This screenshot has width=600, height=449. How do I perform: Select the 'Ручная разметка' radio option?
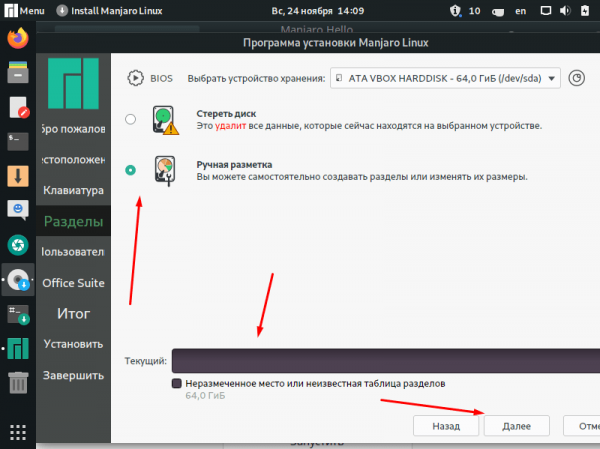tap(130, 170)
